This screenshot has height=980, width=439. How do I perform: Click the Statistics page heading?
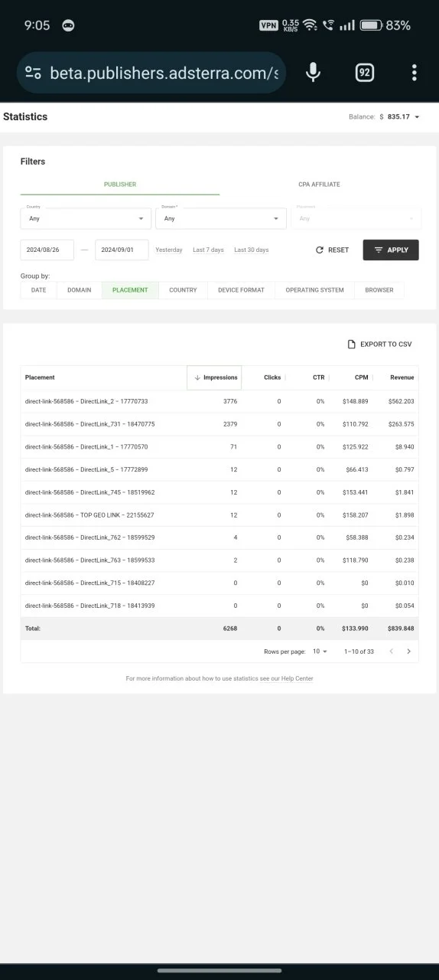tap(25, 117)
